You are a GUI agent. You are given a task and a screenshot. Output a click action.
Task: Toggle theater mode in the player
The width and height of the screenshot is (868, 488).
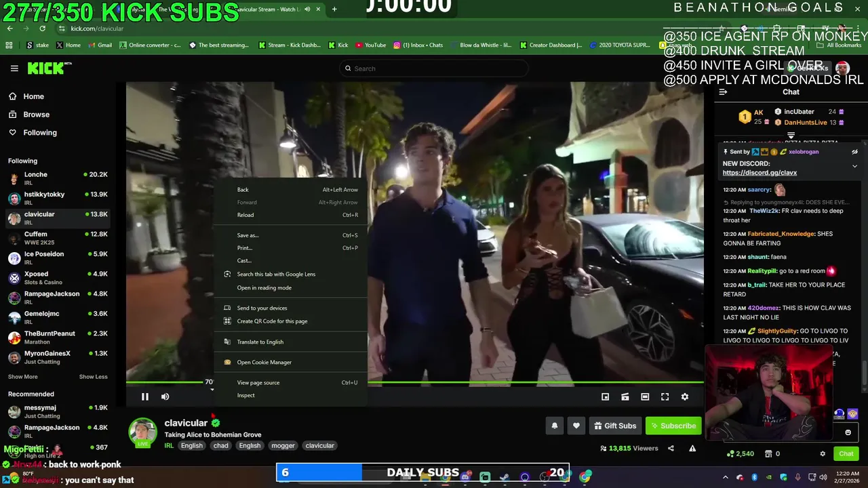coord(645,396)
